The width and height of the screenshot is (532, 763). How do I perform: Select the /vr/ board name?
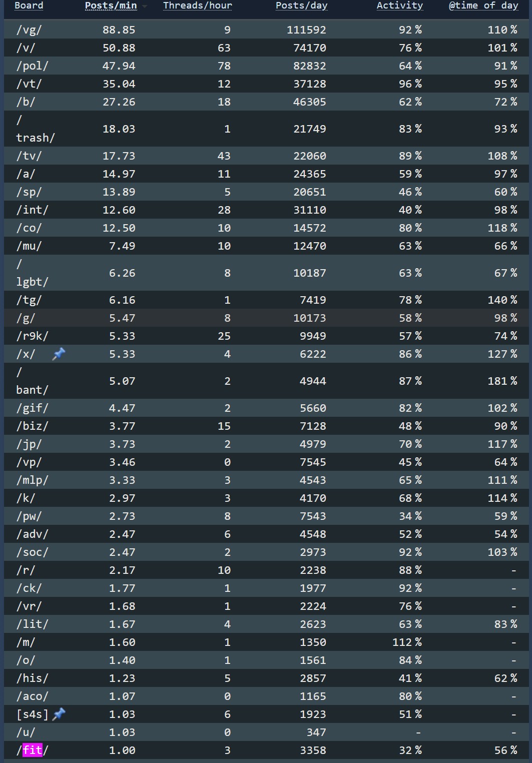click(x=29, y=606)
